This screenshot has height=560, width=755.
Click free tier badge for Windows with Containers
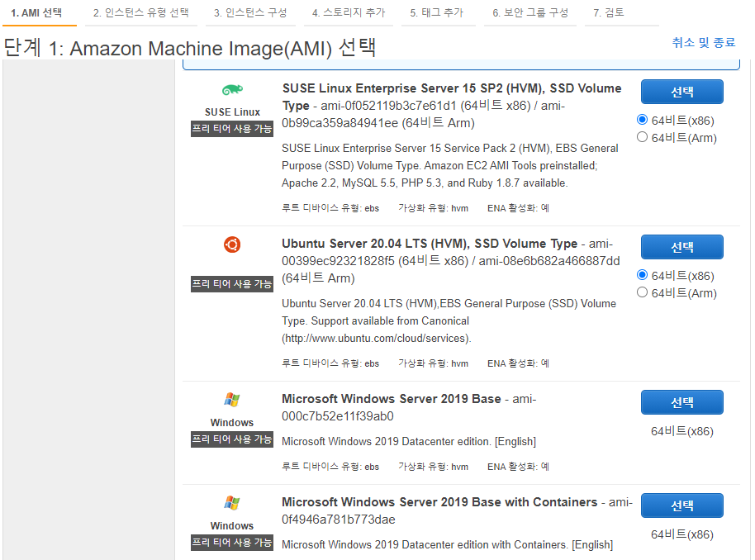click(x=232, y=543)
